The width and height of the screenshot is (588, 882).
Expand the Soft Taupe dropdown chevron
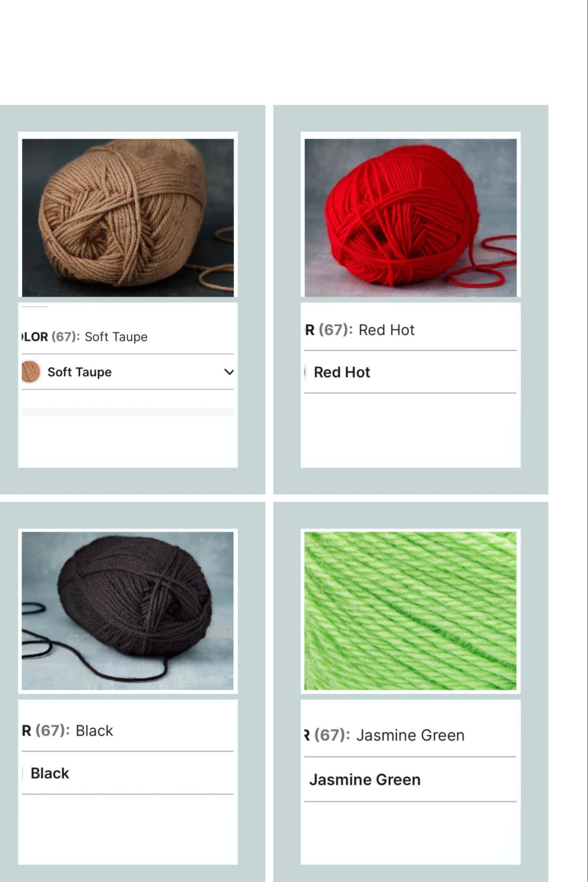click(x=229, y=372)
